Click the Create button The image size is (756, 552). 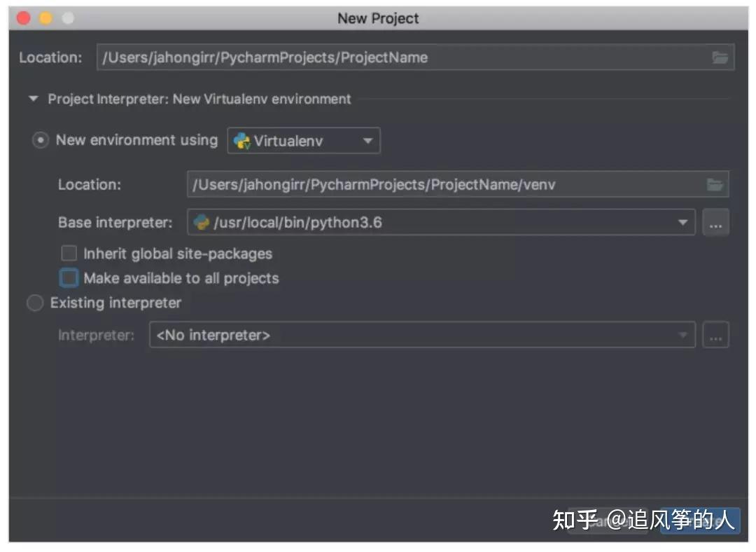coord(699,522)
